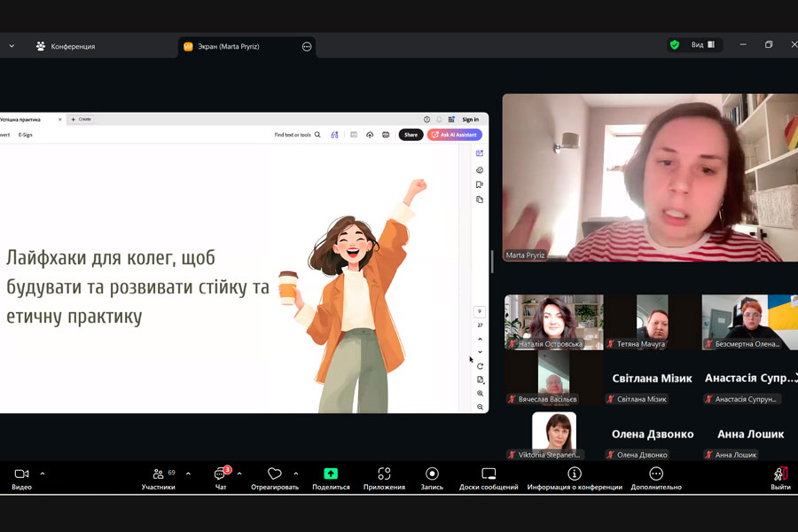Image resolution: width=798 pixels, height=532 pixels.
Task: Click the Дополнительно more options icon
Action: pos(656,474)
